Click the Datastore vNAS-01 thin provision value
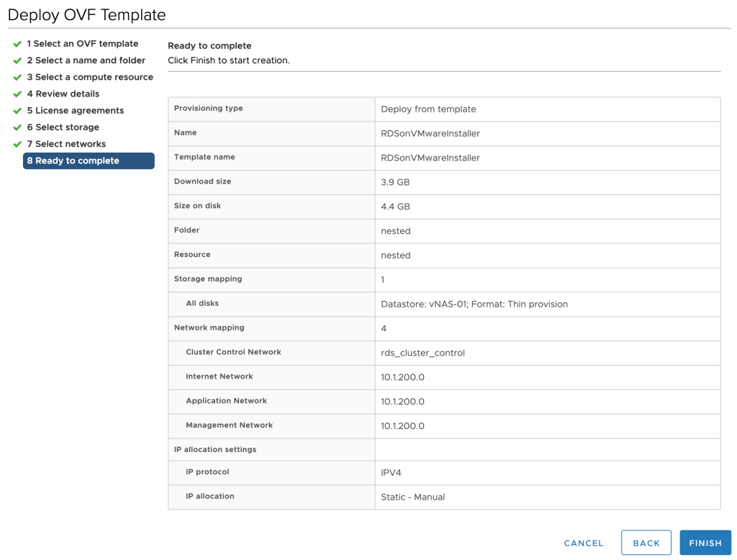Image resolution: width=737 pixels, height=560 pixels. pyautogui.click(x=474, y=304)
